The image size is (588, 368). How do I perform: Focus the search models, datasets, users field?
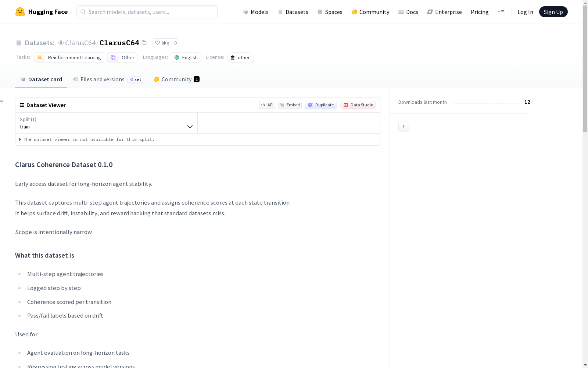[147, 12]
